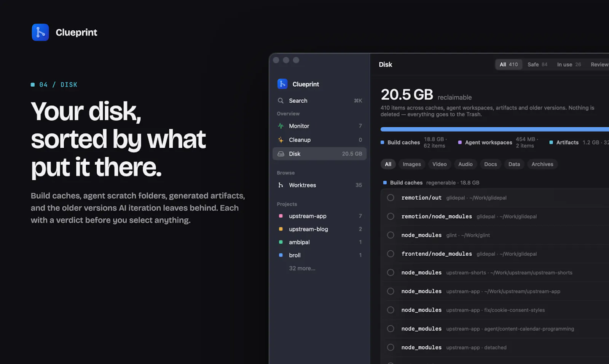Click the Worktrees branch icon
The image size is (609, 364).
click(281, 185)
